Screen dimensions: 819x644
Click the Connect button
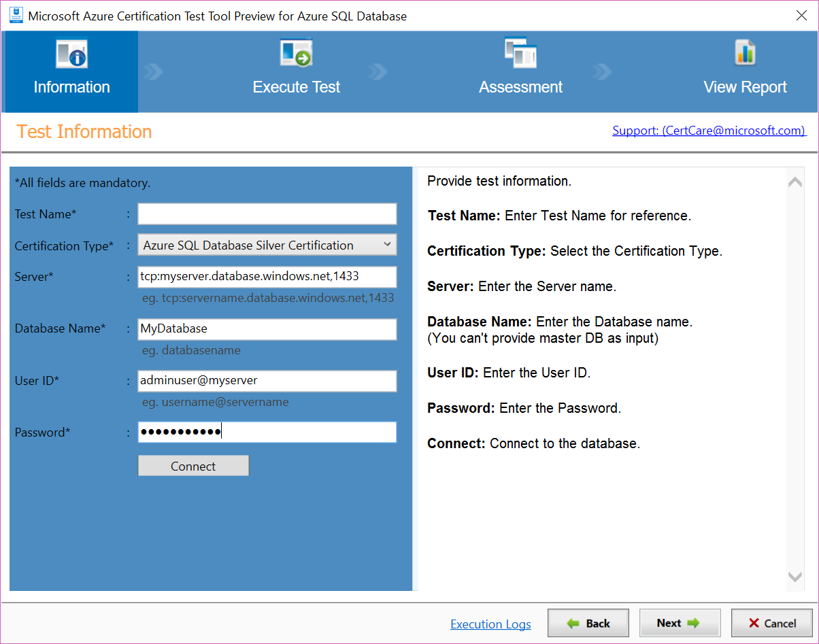coord(193,466)
